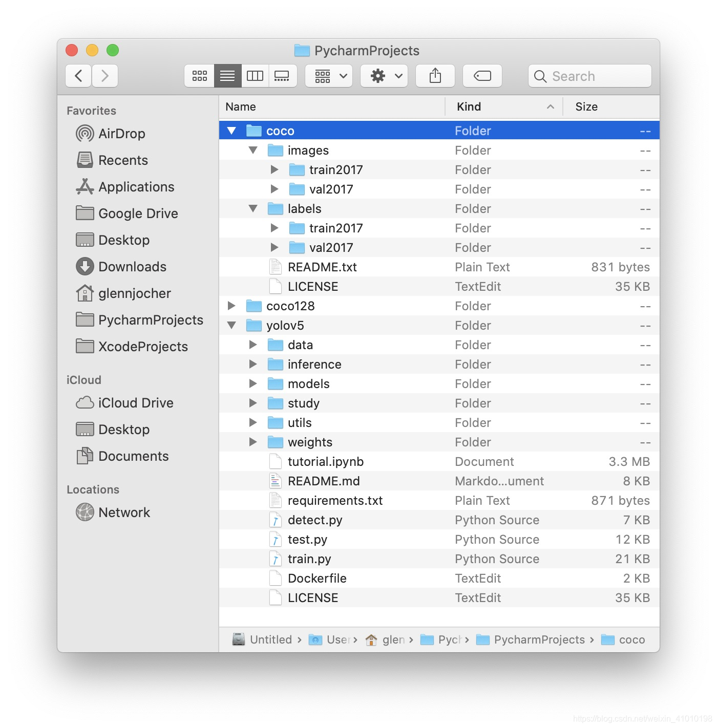This screenshot has width=717, height=728.
Task: Expand the models folder
Action: tap(253, 384)
